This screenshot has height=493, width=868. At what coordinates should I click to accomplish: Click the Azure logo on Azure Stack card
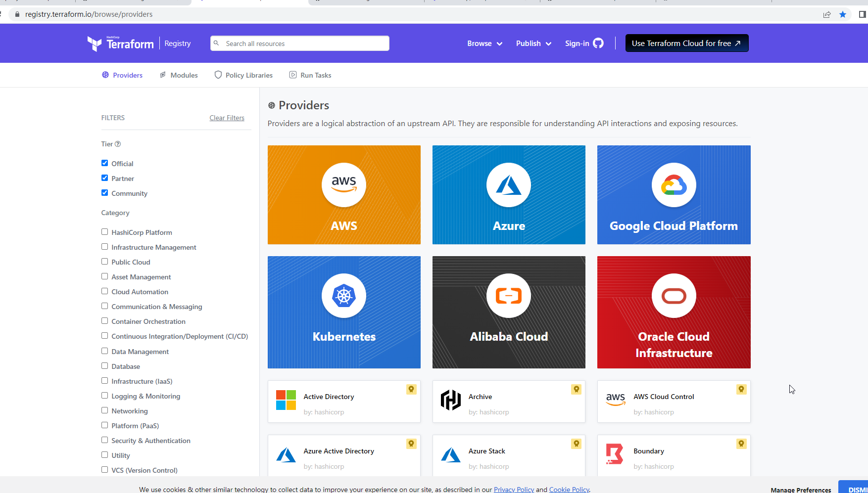click(451, 454)
